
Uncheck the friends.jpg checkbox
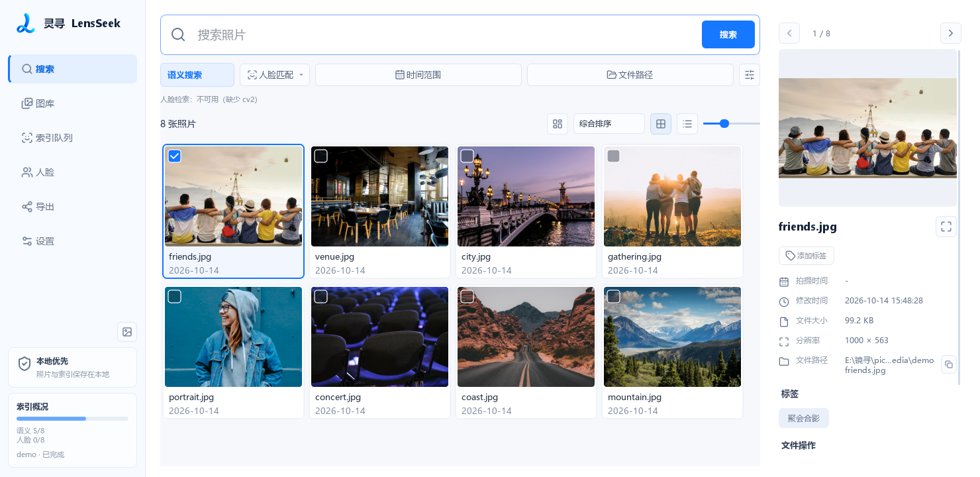175,156
